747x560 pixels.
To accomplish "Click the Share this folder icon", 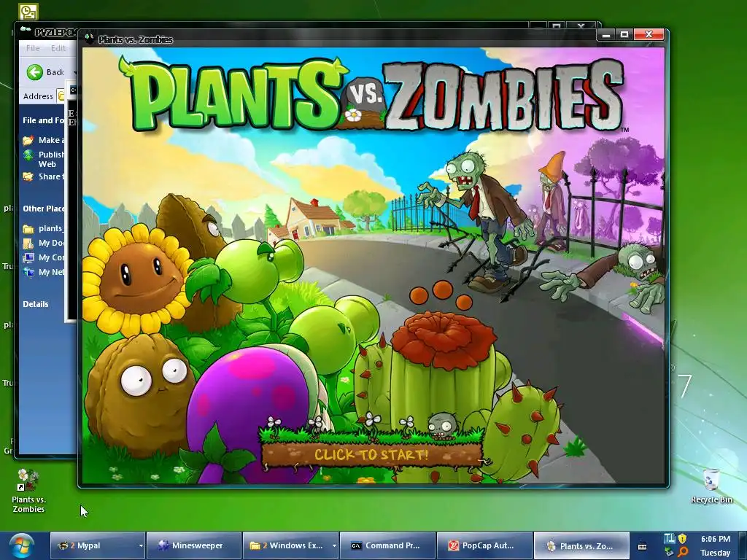I will 28,176.
